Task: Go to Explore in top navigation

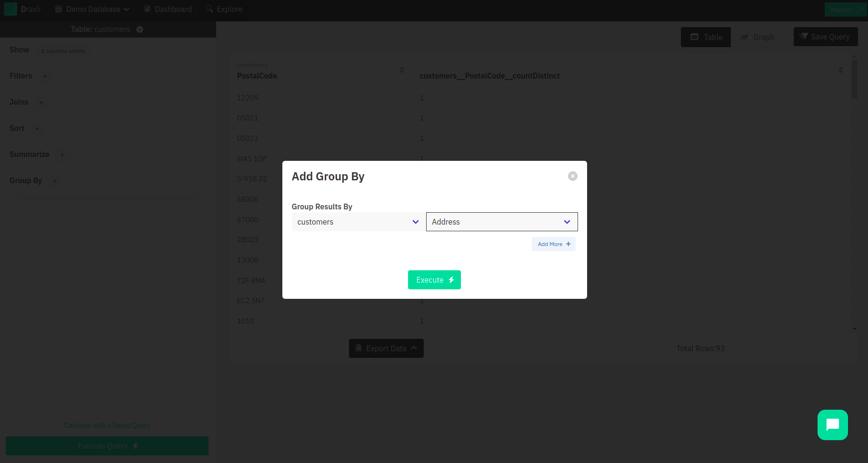Action: click(x=224, y=9)
